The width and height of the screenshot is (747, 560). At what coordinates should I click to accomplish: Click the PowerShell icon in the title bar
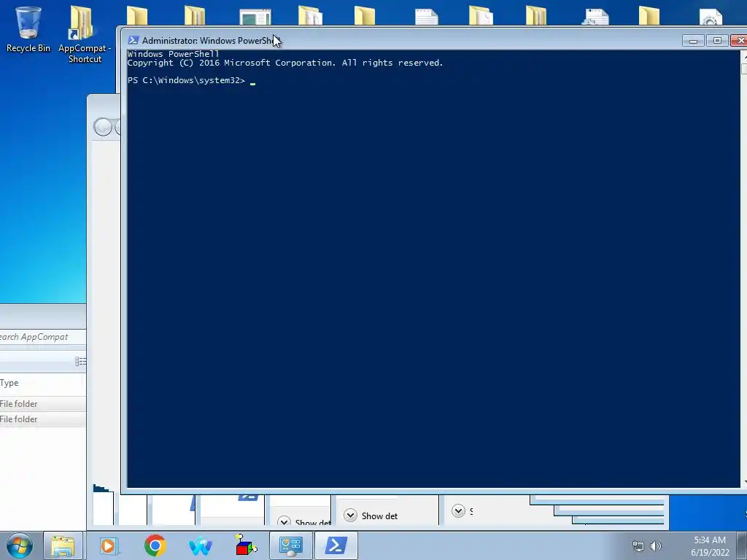(133, 41)
